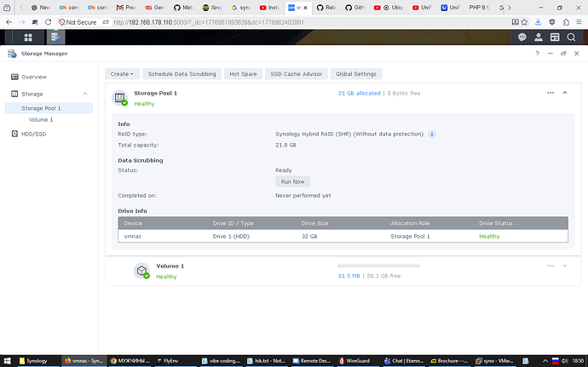
Task: Click the Volume 1 usage progress bar
Action: click(x=378, y=266)
